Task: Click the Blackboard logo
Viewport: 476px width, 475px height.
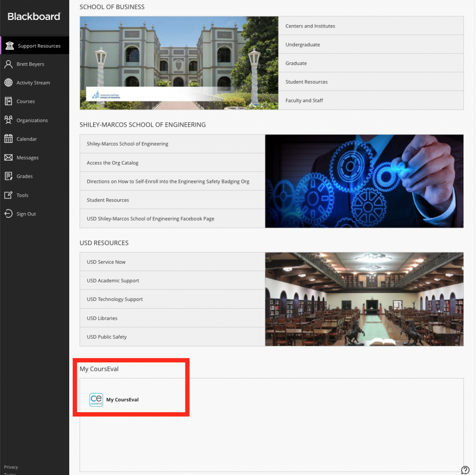Action: (x=34, y=16)
